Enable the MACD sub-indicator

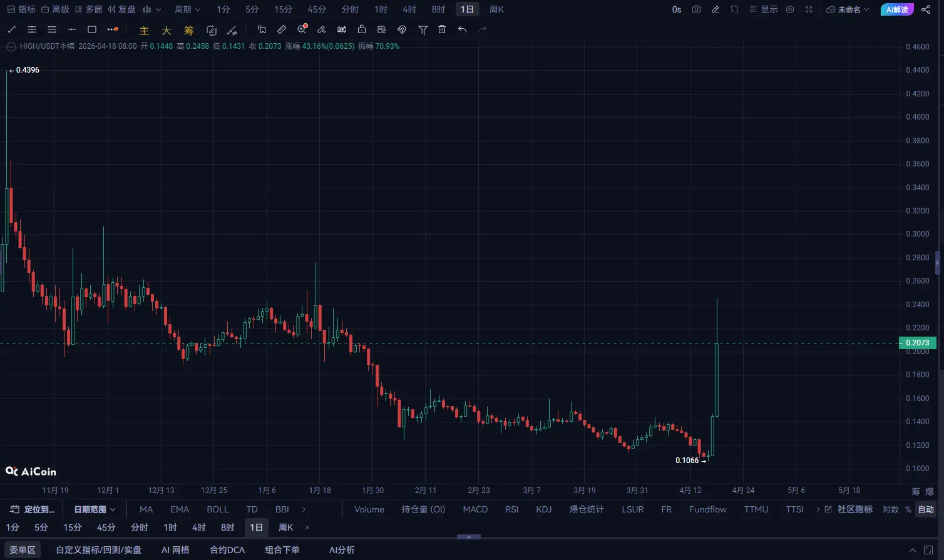click(x=475, y=509)
